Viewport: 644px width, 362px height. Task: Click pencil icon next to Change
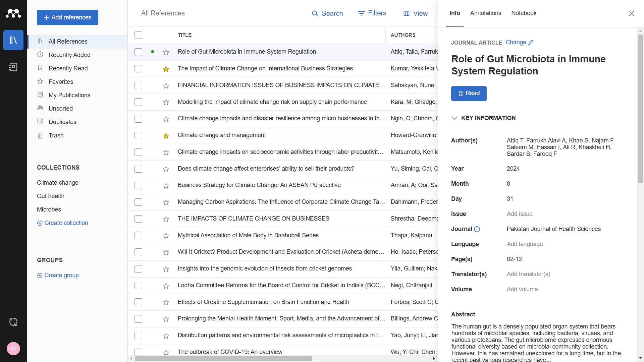tap(531, 43)
